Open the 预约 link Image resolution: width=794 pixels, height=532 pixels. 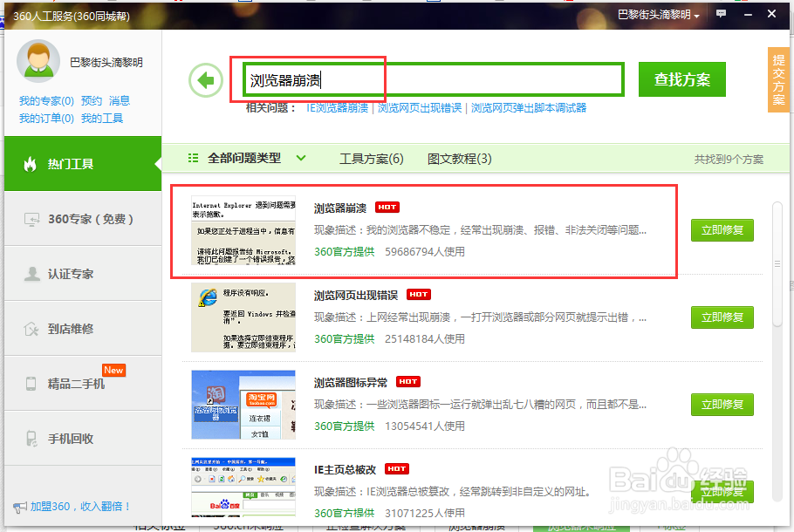pyautogui.click(x=92, y=100)
